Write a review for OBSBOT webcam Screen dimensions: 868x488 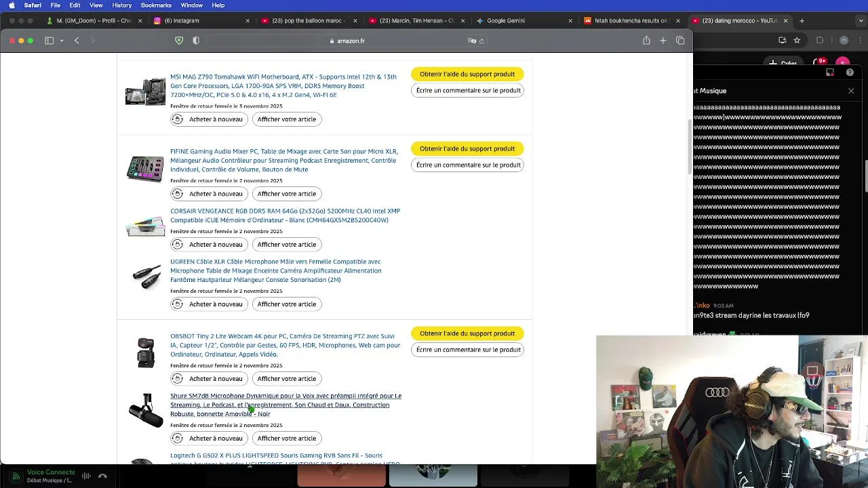pyautogui.click(x=468, y=350)
